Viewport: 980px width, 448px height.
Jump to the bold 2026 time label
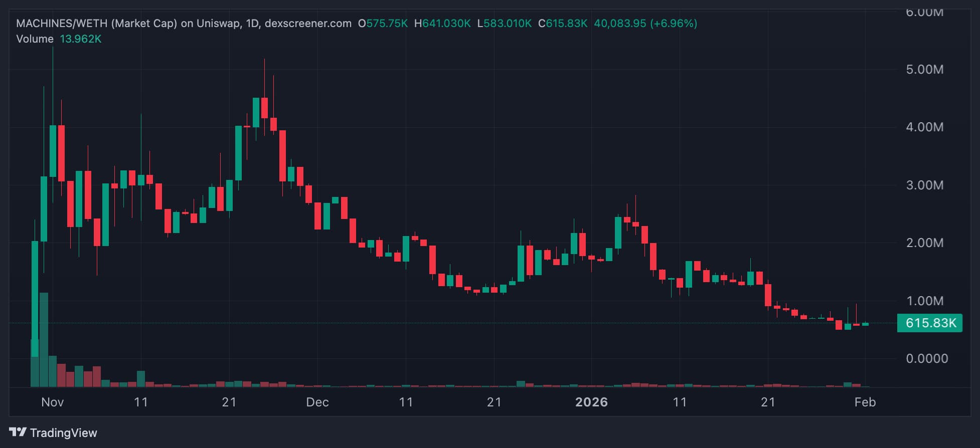tap(591, 402)
